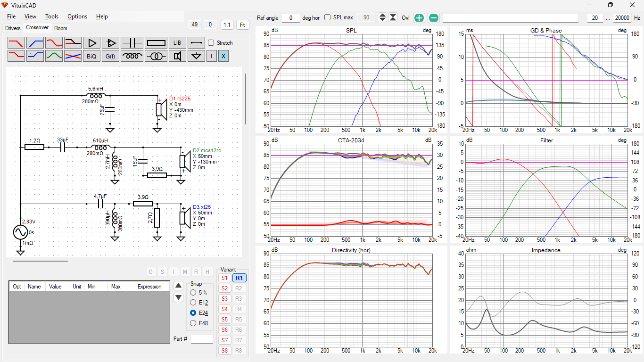The height and width of the screenshot is (362, 644).
Task: Click the Part # input field
Action: click(202, 339)
